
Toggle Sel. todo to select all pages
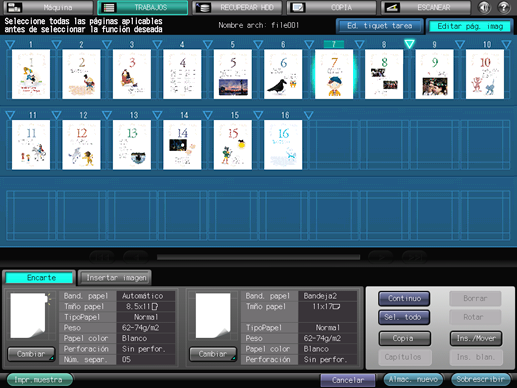(404, 317)
